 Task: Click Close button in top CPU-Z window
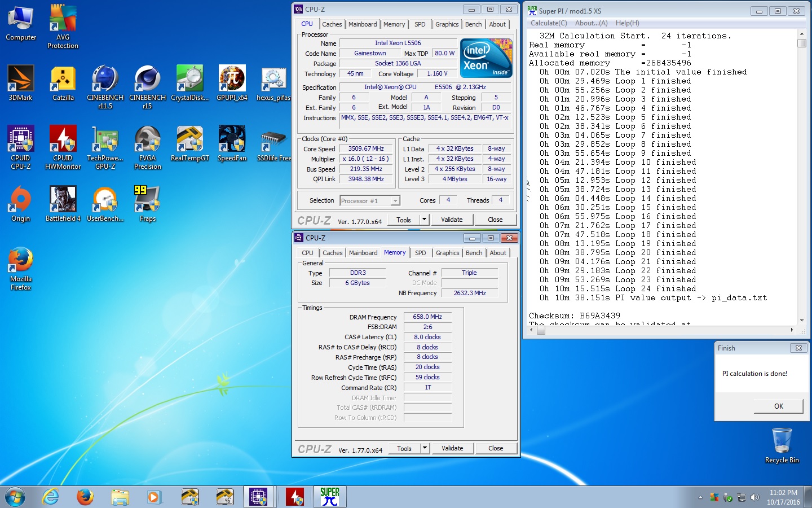495,220
